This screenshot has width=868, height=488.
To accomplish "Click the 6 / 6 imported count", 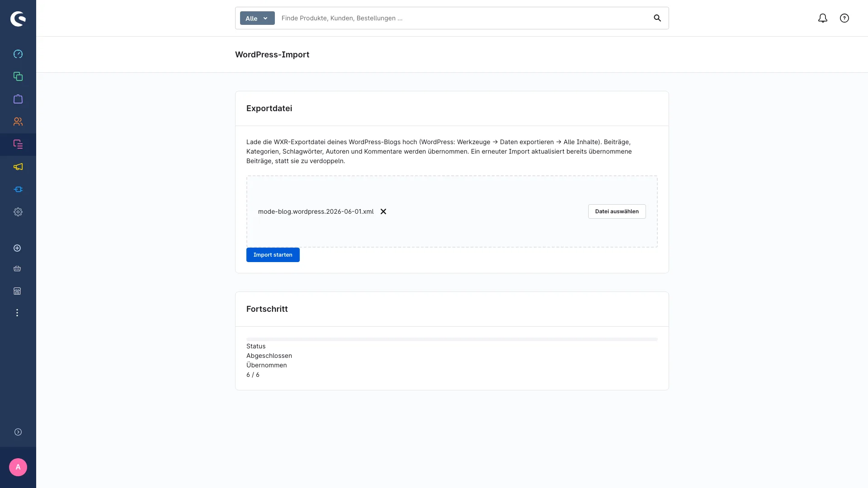I will pyautogui.click(x=253, y=375).
